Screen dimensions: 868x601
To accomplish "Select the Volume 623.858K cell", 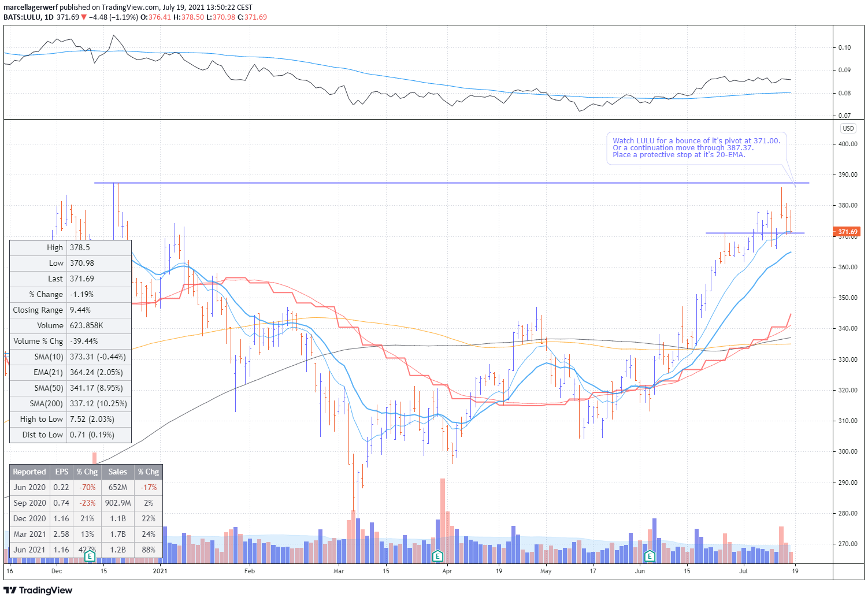I will [x=99, y=325].
